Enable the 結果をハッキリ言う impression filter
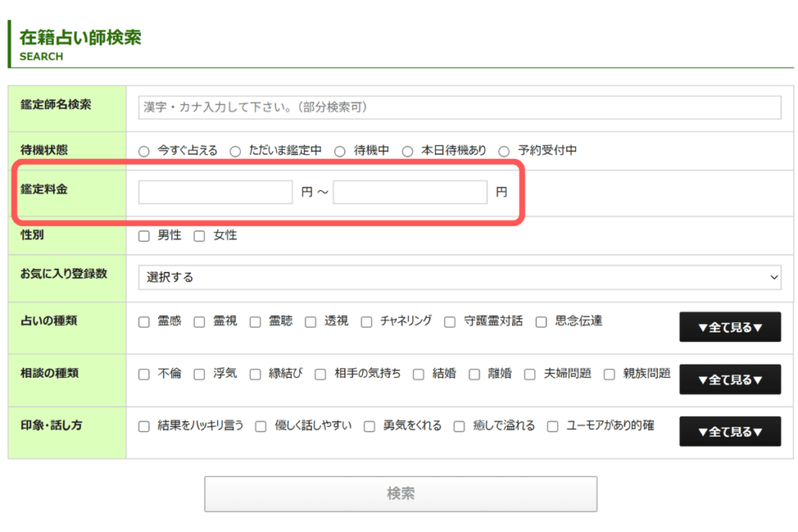798x532 pixels. pyautogui.click(x=144, y=426)
